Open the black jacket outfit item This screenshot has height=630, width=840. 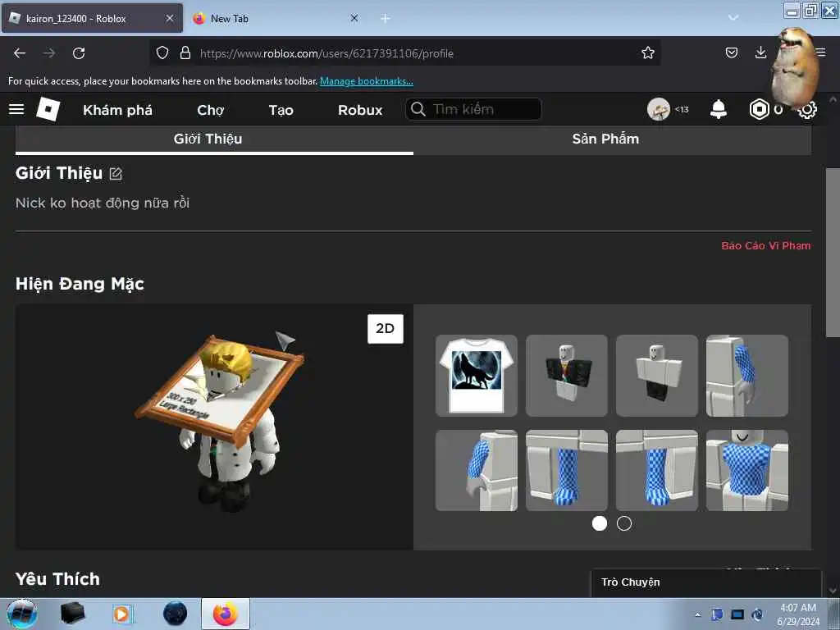[x=567, y=376]
